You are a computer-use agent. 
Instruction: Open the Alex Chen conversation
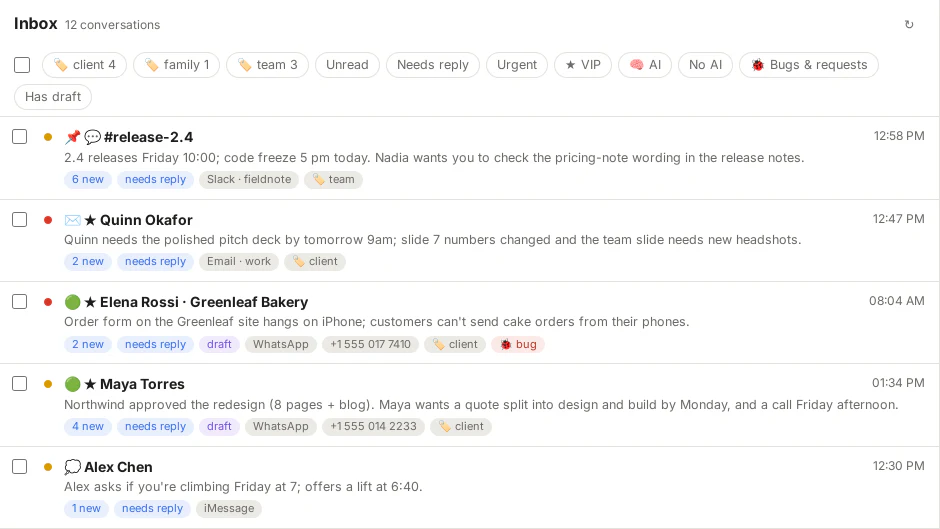point(118,467)
